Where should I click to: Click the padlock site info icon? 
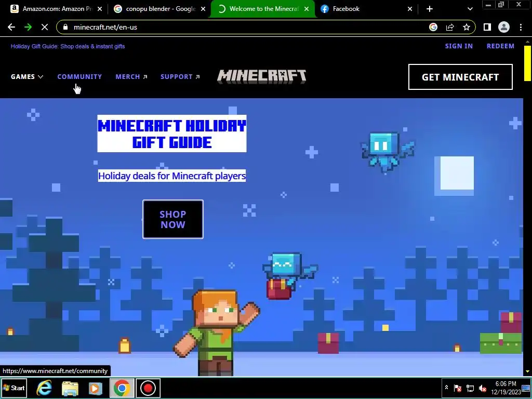click(x=65, y=27)
